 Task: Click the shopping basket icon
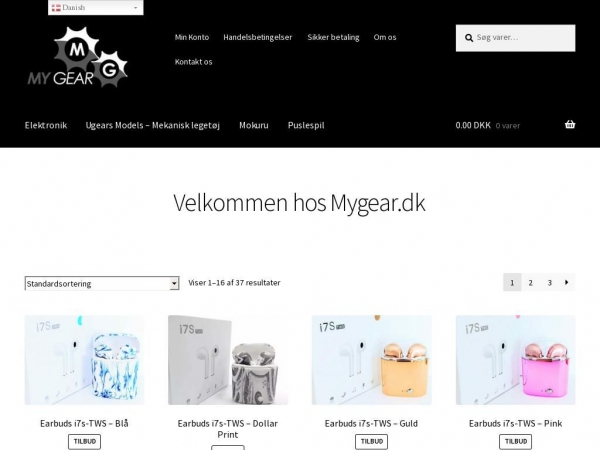(570, 124)
